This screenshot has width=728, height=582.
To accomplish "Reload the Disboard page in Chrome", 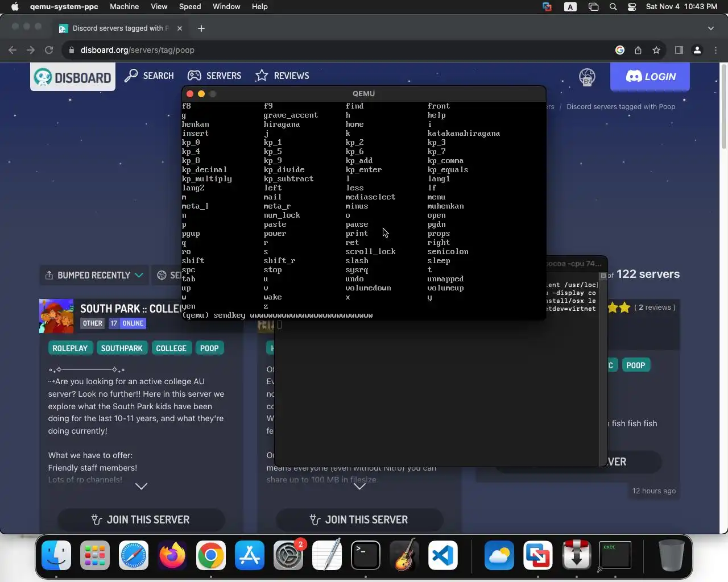I will tap(49, 50).
